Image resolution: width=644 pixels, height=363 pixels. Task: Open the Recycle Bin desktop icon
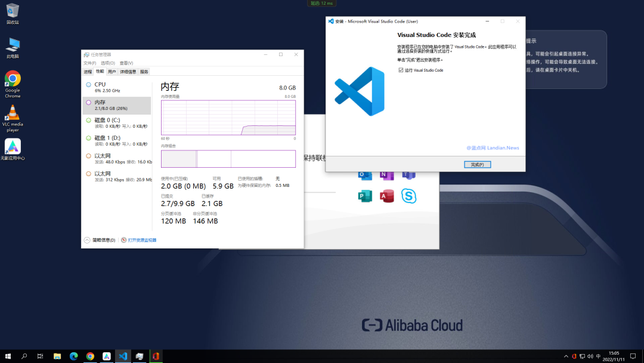tap(13, 13)
